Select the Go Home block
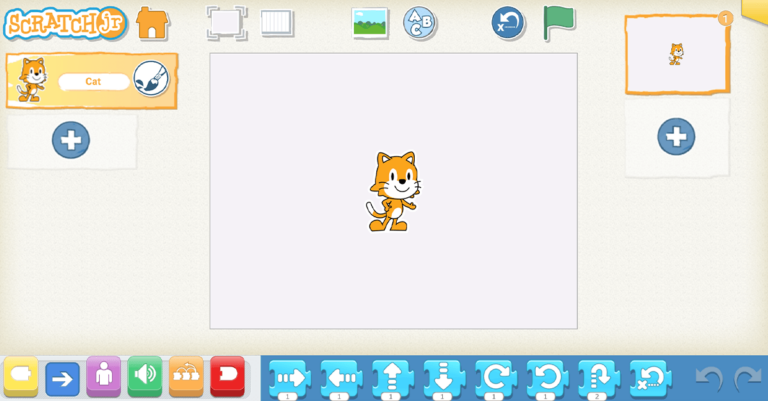768x401 pixels. click(x=651, y=379)
